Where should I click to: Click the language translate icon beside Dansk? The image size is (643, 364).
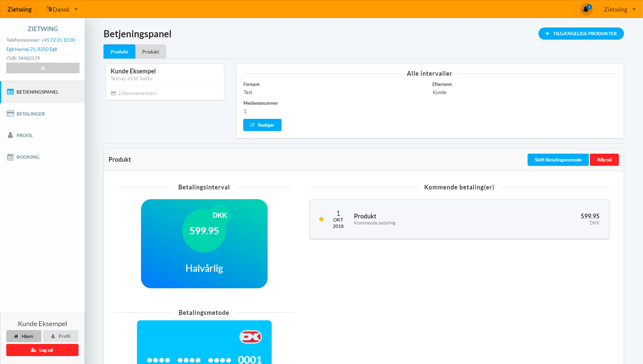pos(49,9)
